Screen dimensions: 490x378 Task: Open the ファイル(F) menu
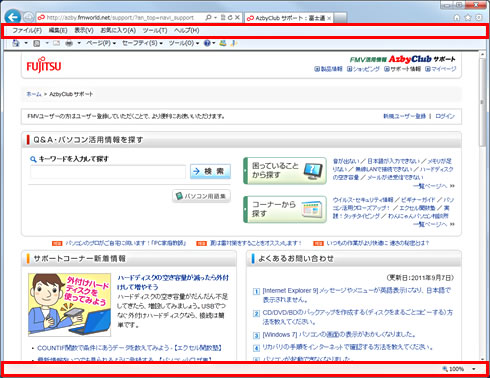(x=27, y=30)
